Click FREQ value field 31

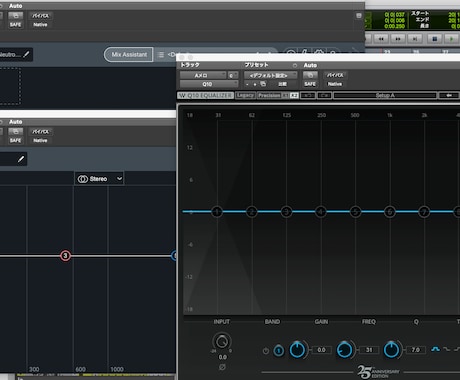[x=369, y=350]
